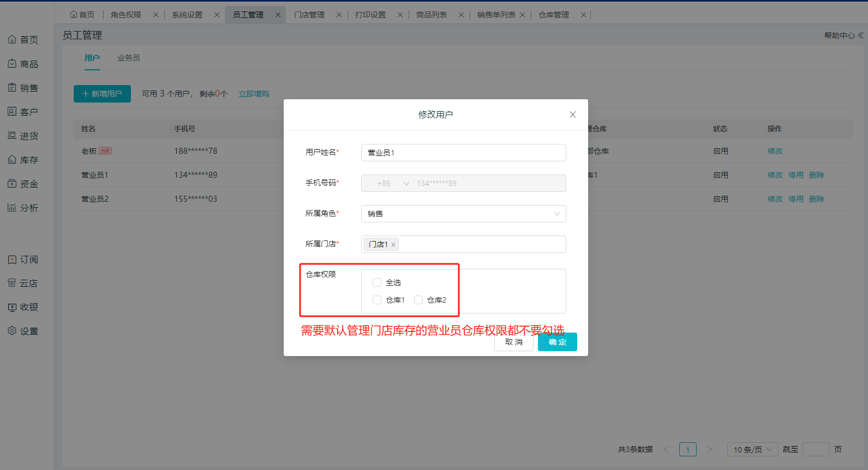Image resolution: width=868 pixels, height=470 pixels.
Task: Select the 188******78 phone cell
Action: (x=196, y=151)
